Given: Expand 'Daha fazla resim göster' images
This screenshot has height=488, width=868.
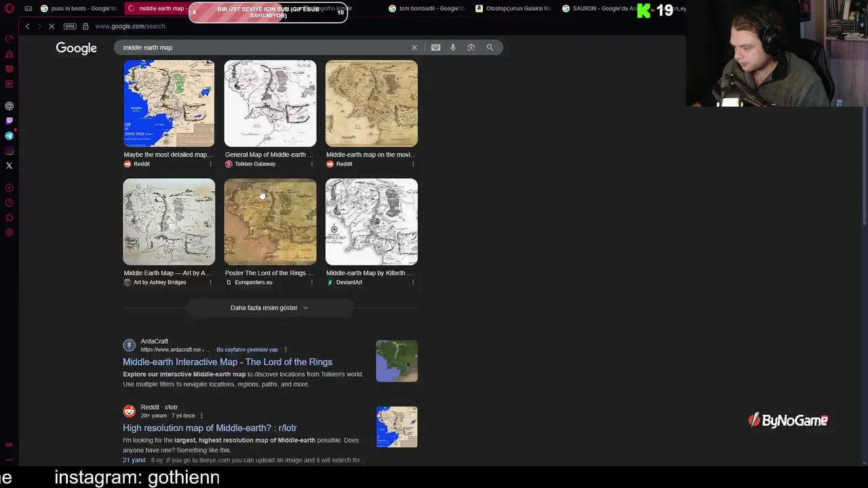Looking at the screenshot, I should click(x=269, y=308).
